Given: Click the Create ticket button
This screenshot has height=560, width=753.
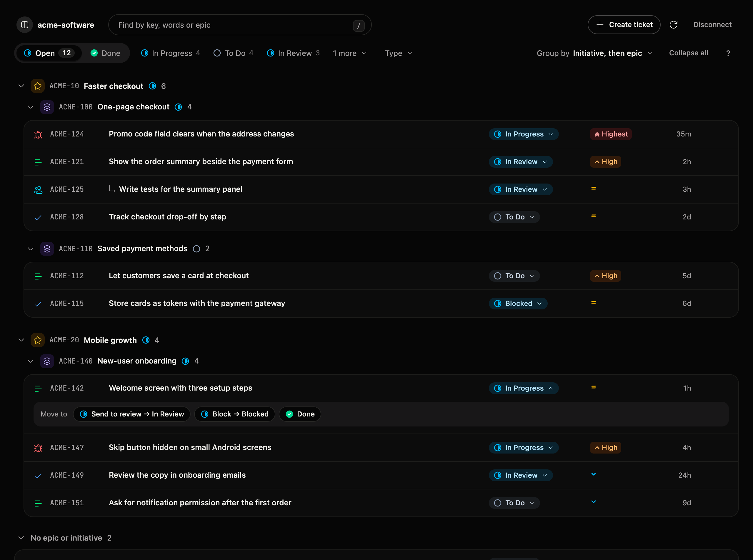Looking at the screenshot, I should pos(624,25).
